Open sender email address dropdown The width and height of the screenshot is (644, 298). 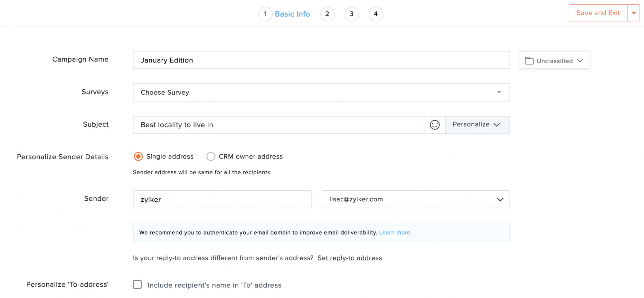(x=415, y=199)
